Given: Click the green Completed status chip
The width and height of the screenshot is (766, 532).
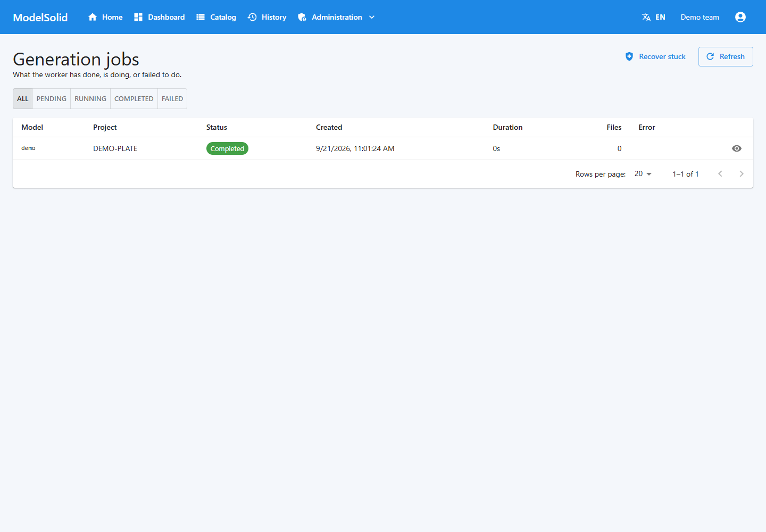Looking at the screenshot, I should tap(227, 148).
